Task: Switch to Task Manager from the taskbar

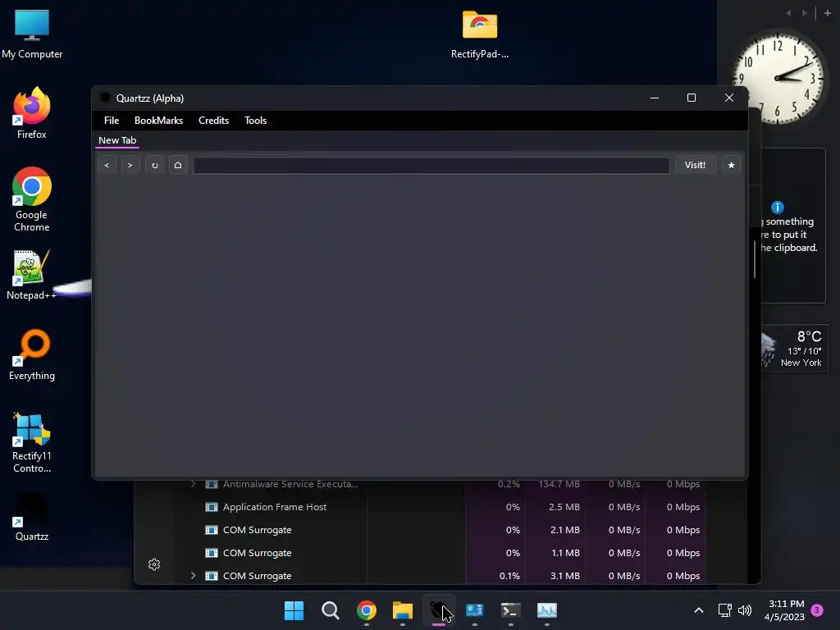Action: point(547,610)
